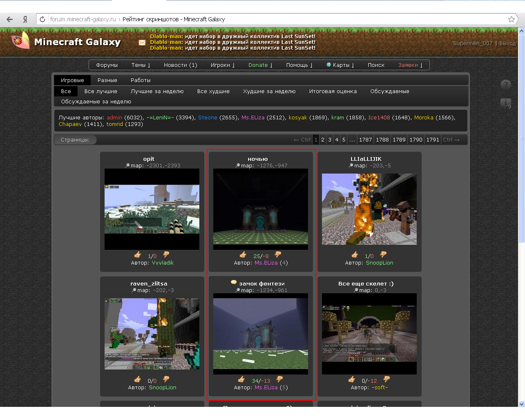
Task: Thumbs up Все еще скелет screenshot
Action: (x=352, y=380)
